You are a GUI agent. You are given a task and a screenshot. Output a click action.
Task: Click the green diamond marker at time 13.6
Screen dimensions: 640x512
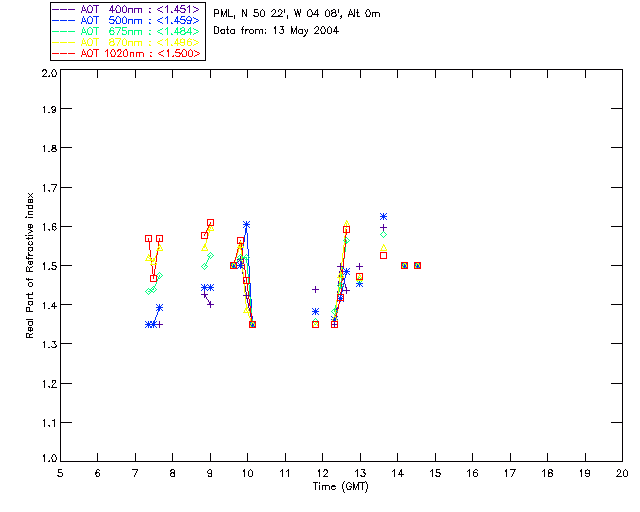click(383, 235)
